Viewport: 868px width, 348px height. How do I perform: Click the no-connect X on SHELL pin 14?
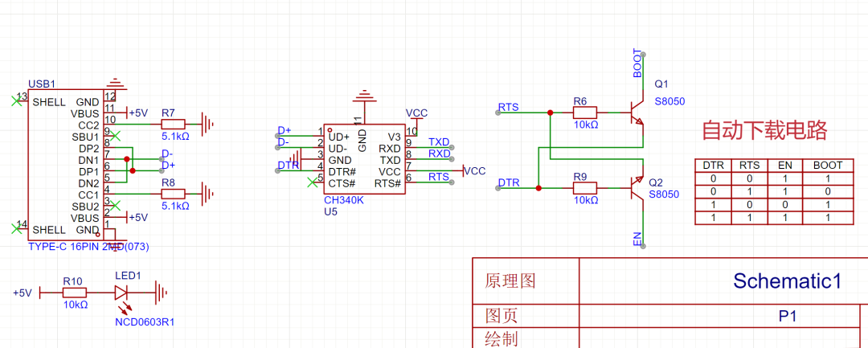[x=17, y=228]
